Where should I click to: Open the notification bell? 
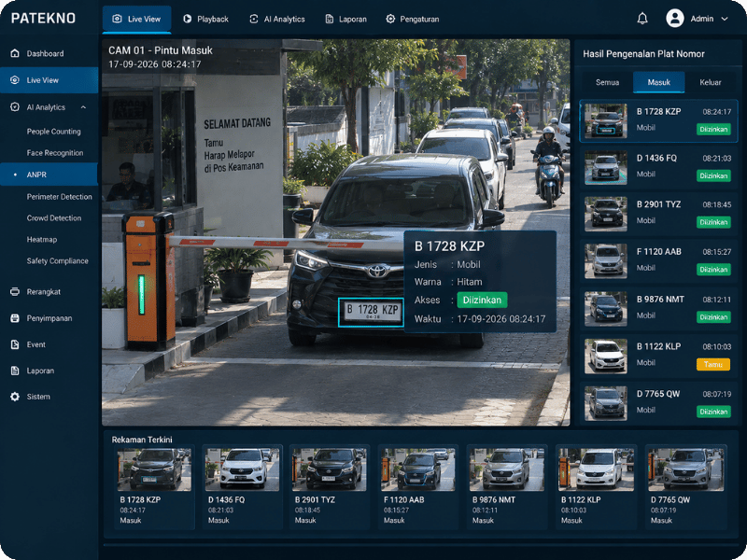642,19
